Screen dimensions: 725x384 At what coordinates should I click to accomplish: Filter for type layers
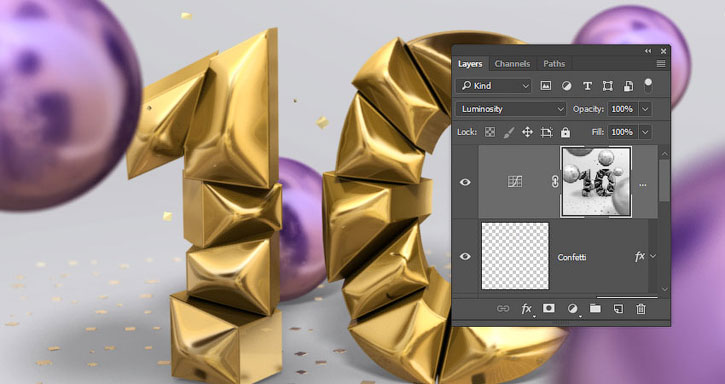pyautogui.click(x=587, y=86)
